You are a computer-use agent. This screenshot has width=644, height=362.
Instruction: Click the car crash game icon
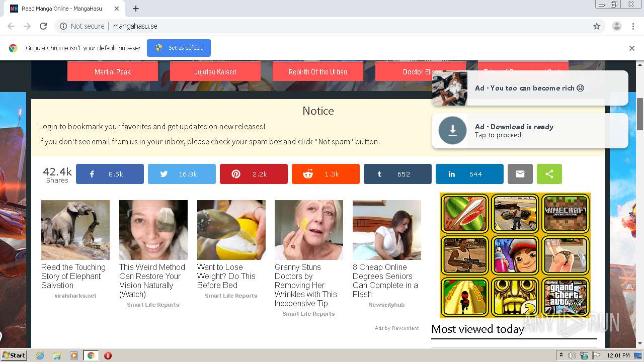point(515,213)
